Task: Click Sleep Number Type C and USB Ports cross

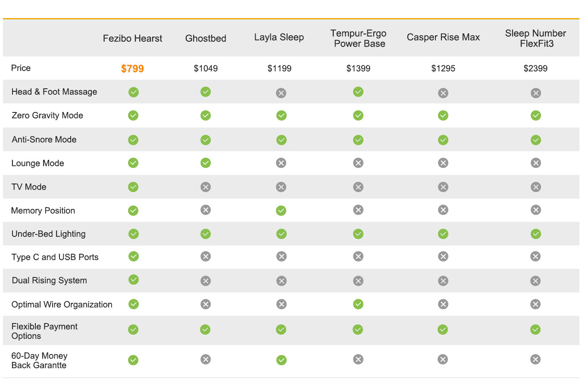Action: click(x=535, y=257)
